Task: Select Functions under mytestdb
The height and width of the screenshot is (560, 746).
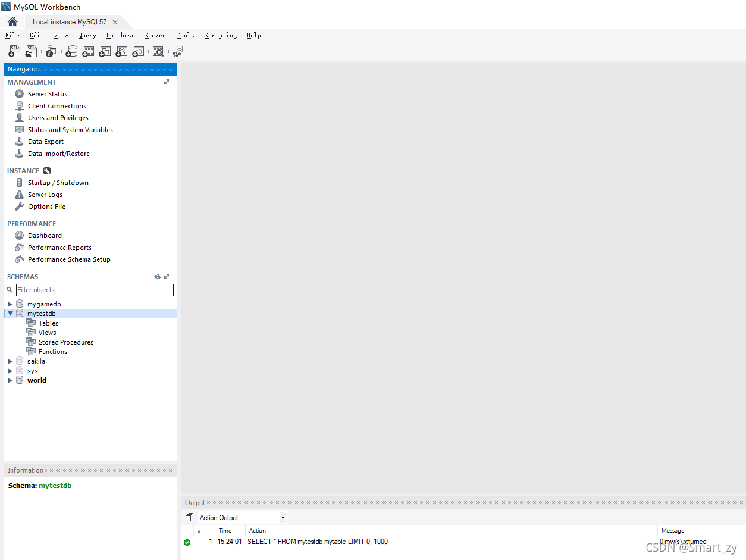Action: [53, 352]
